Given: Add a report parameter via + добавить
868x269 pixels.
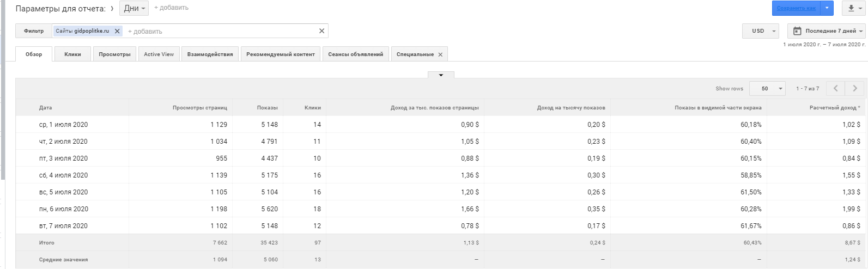Looking at the screenshot, I should click(x=171, y=8).
